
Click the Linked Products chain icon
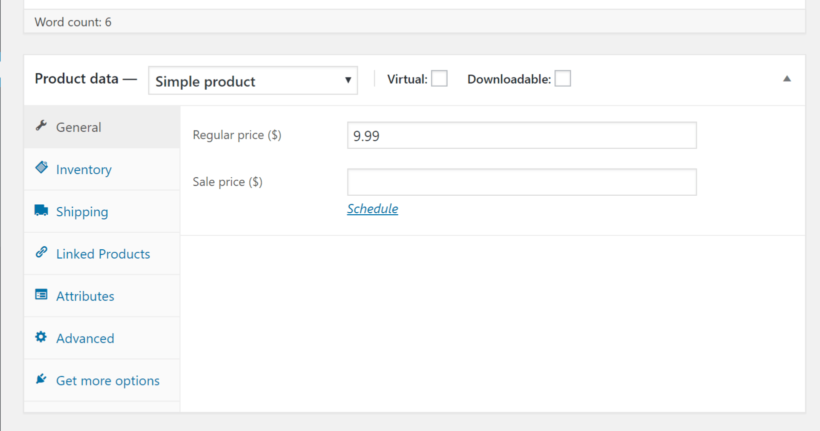[41, 252]
